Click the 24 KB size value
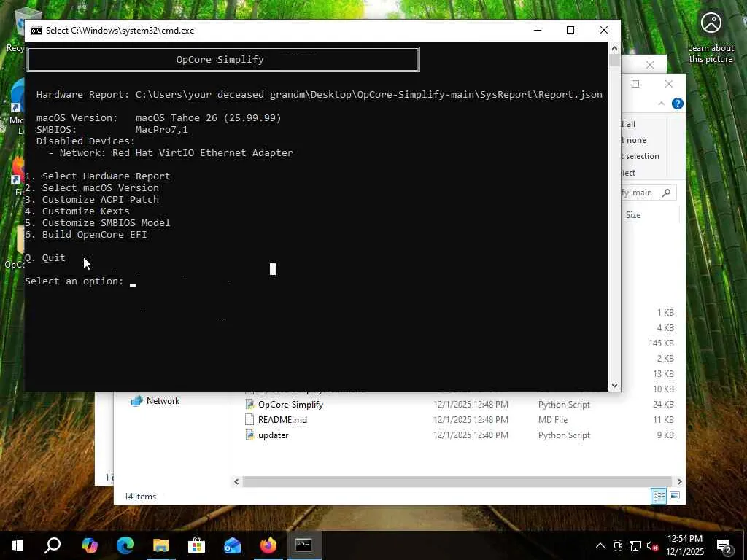 point(663,404)
